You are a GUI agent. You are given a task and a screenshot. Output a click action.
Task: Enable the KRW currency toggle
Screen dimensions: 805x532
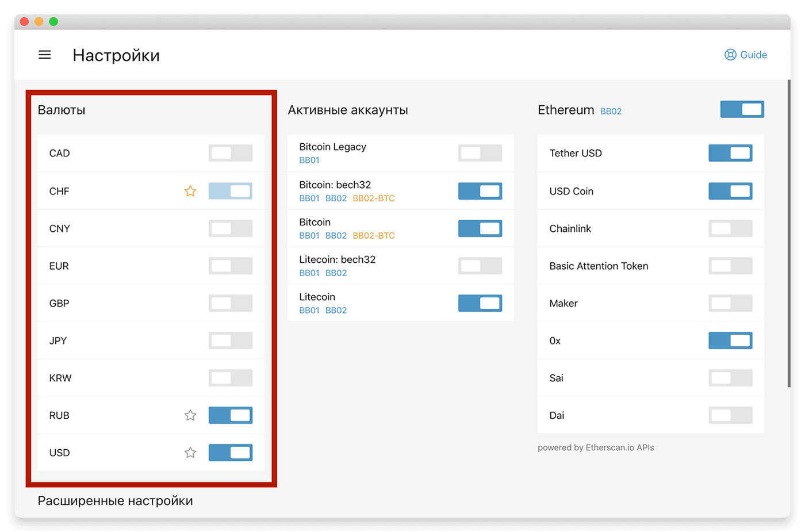(x=231, y=378)
